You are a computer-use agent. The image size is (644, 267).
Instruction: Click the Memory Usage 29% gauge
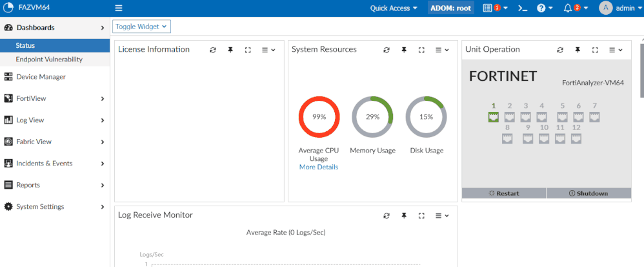tap(372, 117)
